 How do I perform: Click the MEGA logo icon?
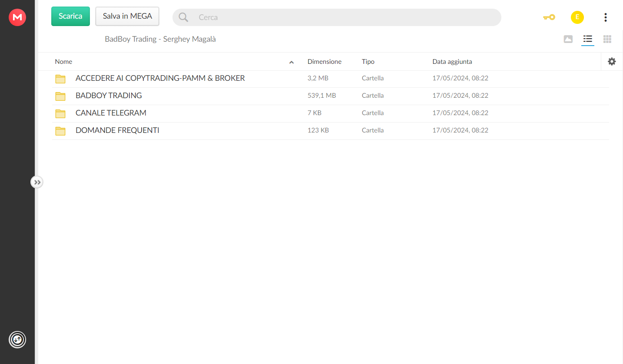coord(17,17)
